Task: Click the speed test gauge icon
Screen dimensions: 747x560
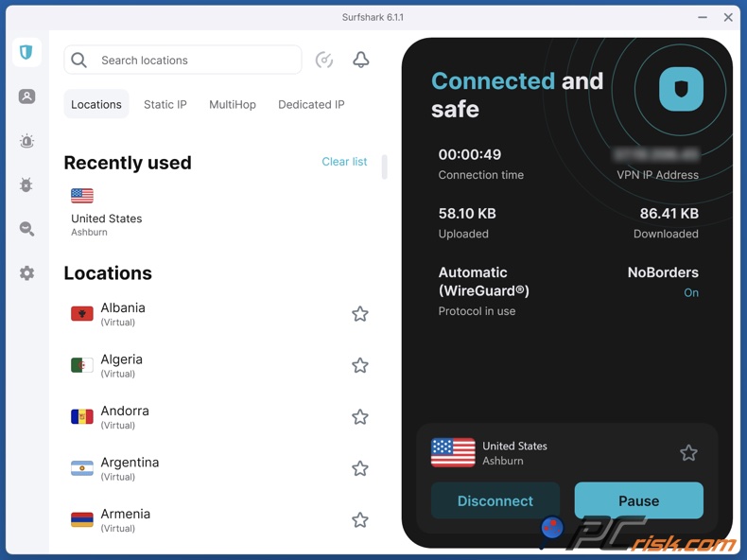Action: (x=324, y=60)
